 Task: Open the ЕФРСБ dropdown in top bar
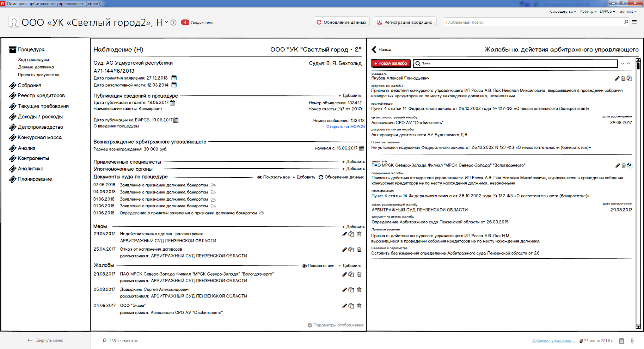(607, 11)
